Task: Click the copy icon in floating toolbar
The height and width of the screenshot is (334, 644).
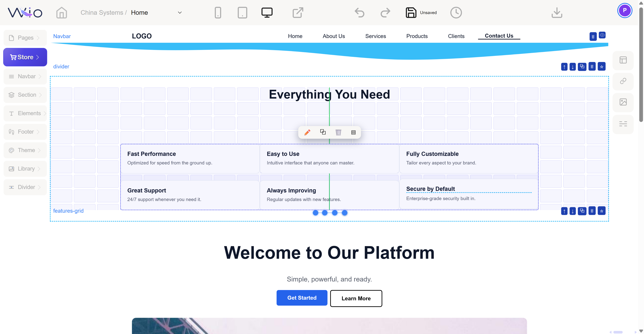Action: click(x=323, y=132)
